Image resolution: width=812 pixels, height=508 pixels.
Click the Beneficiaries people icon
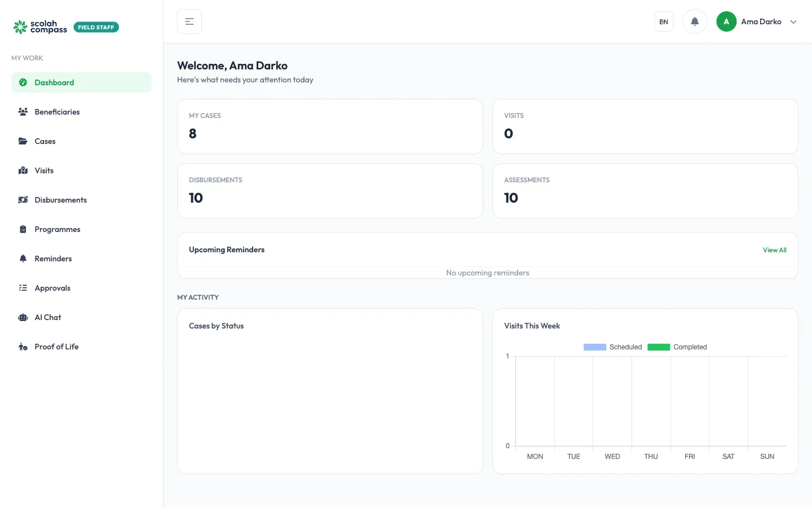click(23, 112)
